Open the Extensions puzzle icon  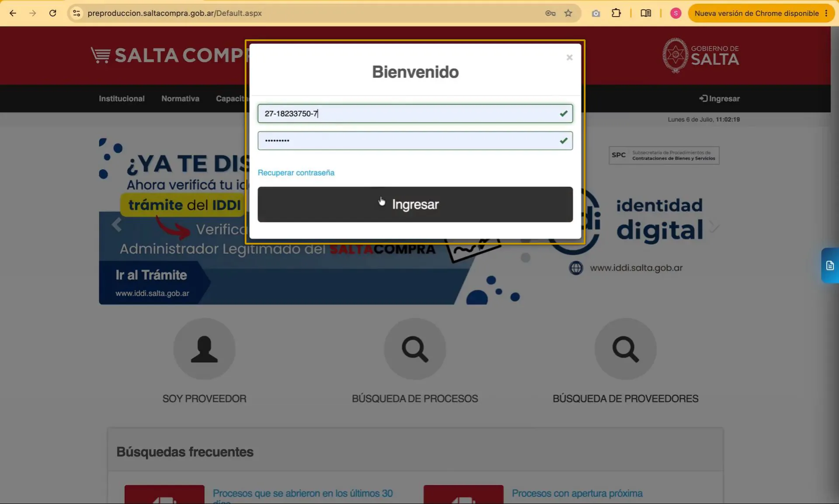click(616, 13)
